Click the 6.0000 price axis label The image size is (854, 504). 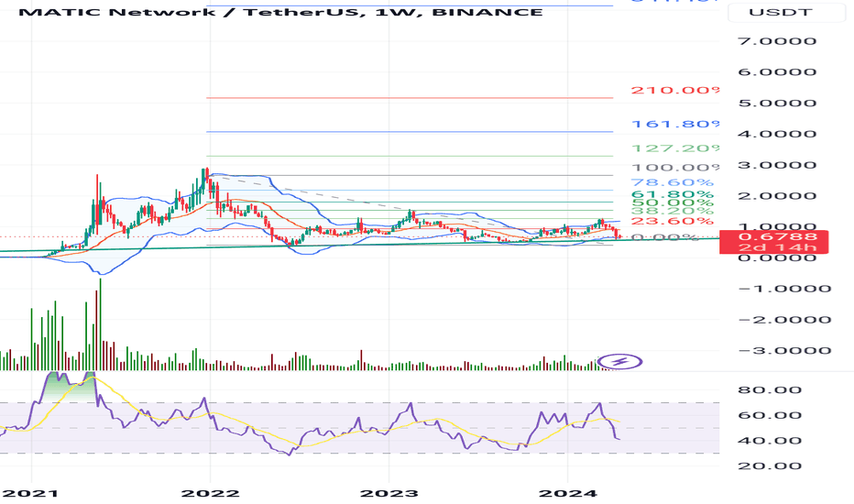tap(777, 71)
